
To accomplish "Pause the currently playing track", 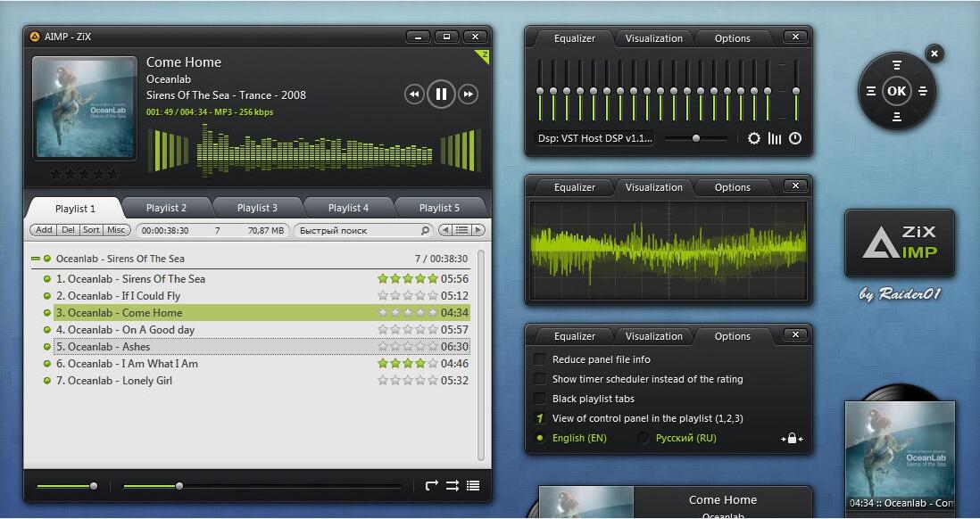I will tap(441, 94).
